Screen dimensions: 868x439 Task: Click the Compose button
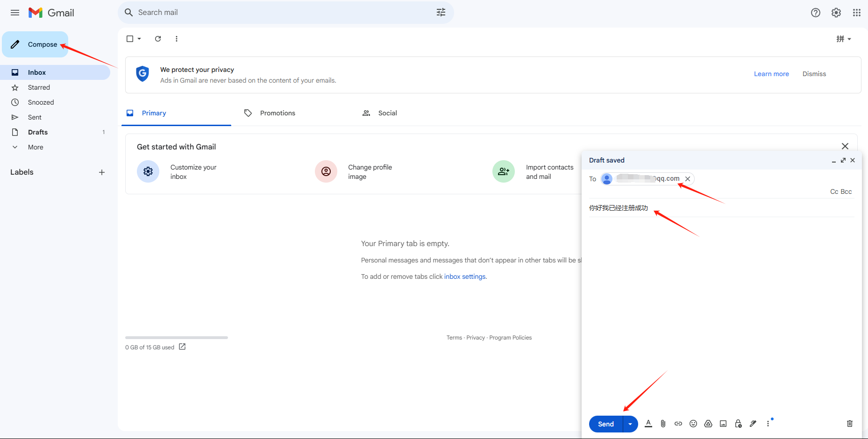(35, 44)
